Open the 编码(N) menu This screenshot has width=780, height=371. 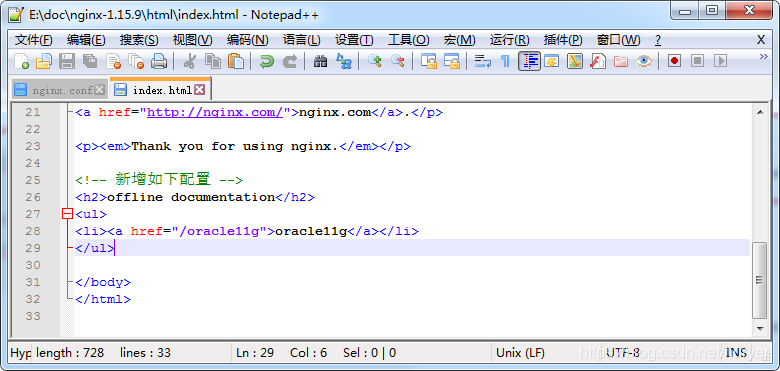pyautogui.click(x=247, y=40)
